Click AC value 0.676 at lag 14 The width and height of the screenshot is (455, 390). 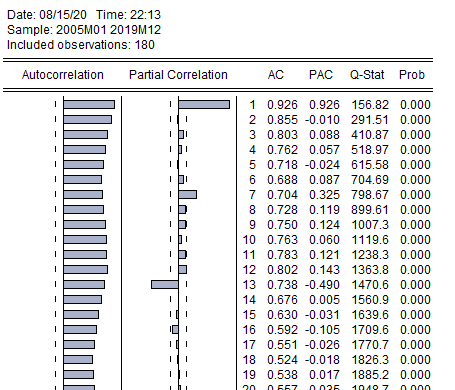coord(282,300)
